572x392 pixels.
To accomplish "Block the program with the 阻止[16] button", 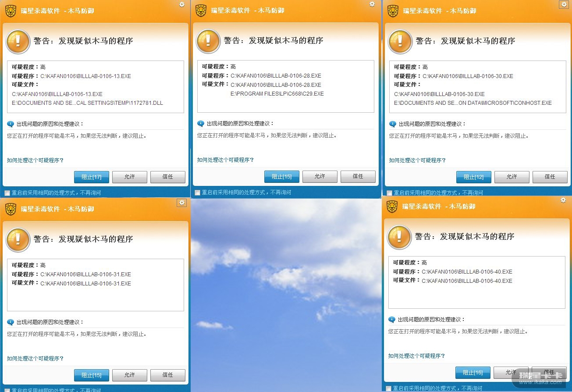I will pyautogui.click(x=473, y=373).
